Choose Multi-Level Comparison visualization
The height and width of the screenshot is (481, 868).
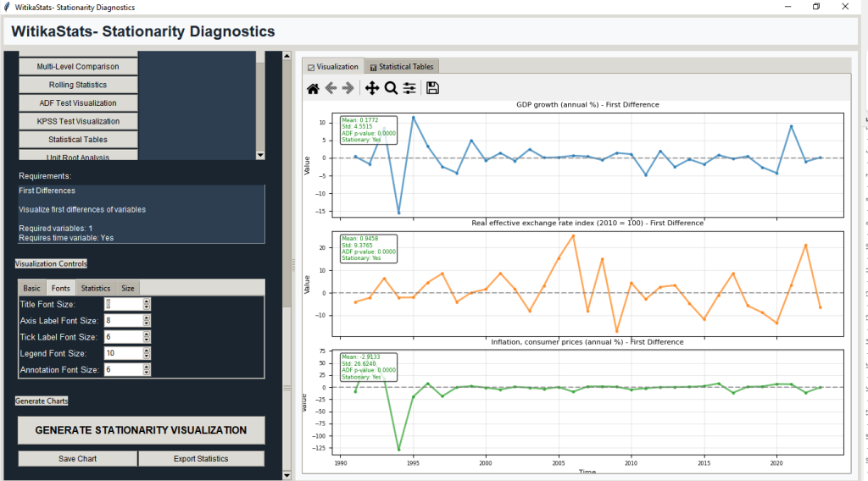[78, 66]
